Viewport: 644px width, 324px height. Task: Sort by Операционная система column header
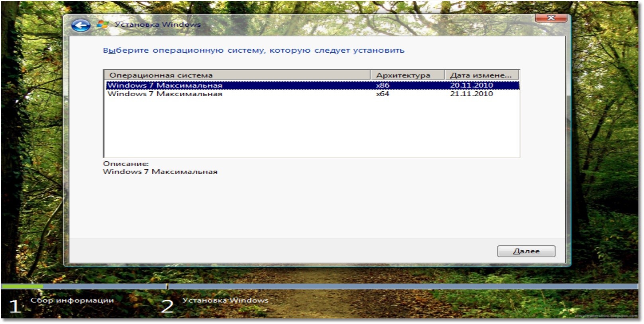click(238, 75)
